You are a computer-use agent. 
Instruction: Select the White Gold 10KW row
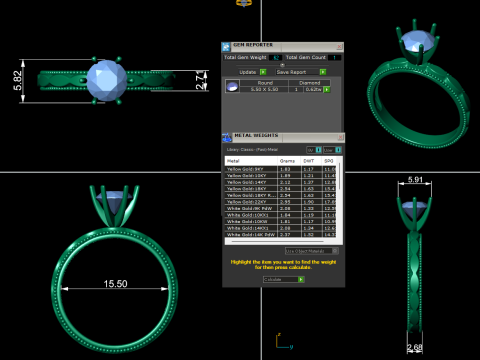(x=281, y=221)
